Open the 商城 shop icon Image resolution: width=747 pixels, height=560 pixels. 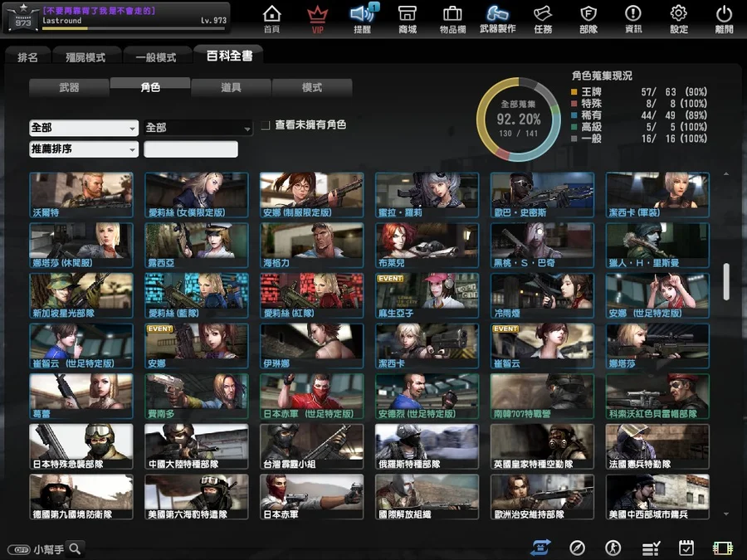(x=408, y=18)
